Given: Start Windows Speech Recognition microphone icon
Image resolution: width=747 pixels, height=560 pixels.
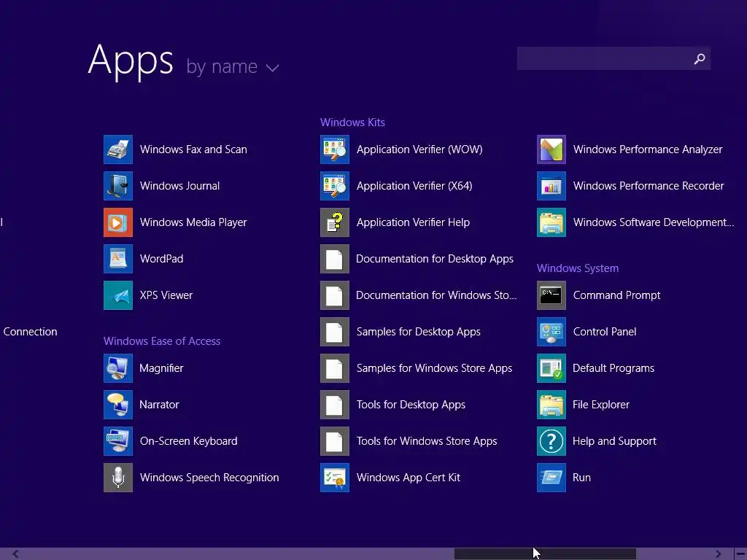Looking at the screenshot, I should tap(118, 478).
